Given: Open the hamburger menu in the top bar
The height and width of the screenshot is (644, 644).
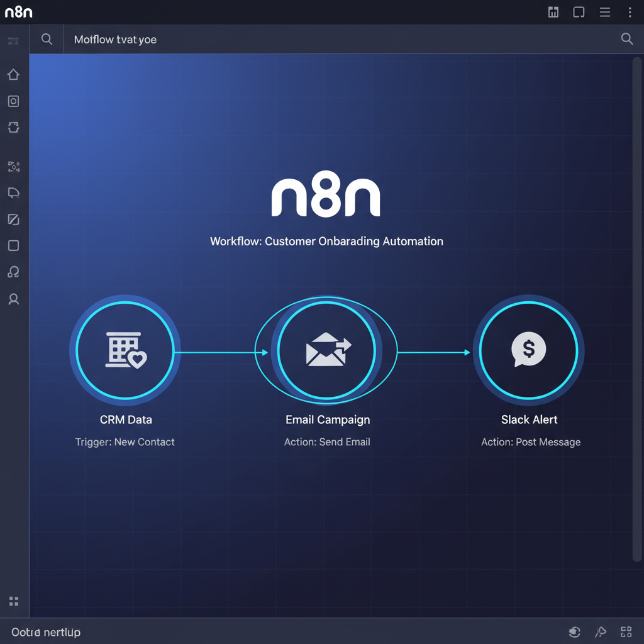Looking at the screenshot, I should (604, 12).
